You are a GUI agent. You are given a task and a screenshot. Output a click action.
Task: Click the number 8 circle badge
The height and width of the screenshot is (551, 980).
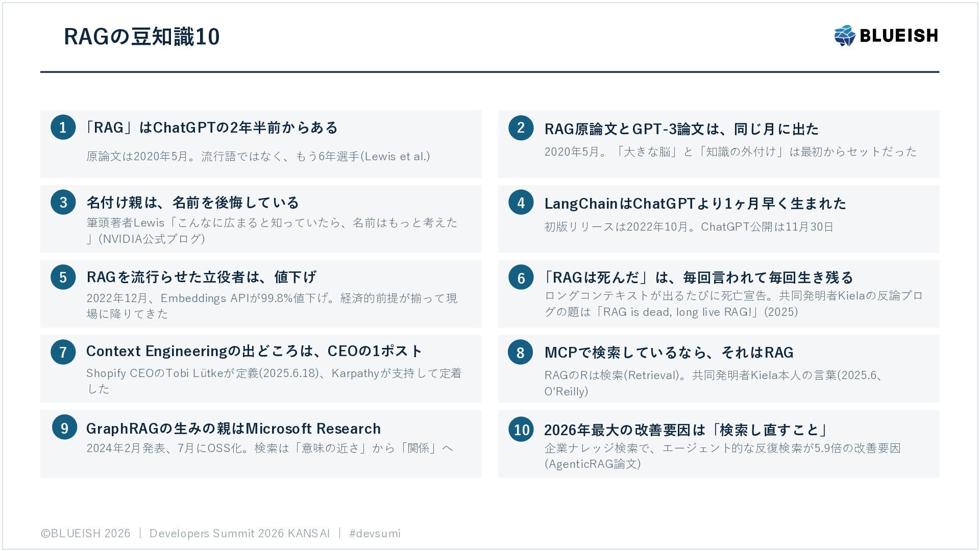click(x=521, y=352)
